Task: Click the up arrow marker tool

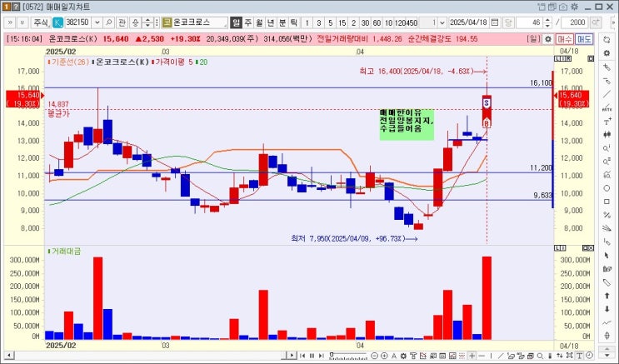Action: [x=607, y=296]
